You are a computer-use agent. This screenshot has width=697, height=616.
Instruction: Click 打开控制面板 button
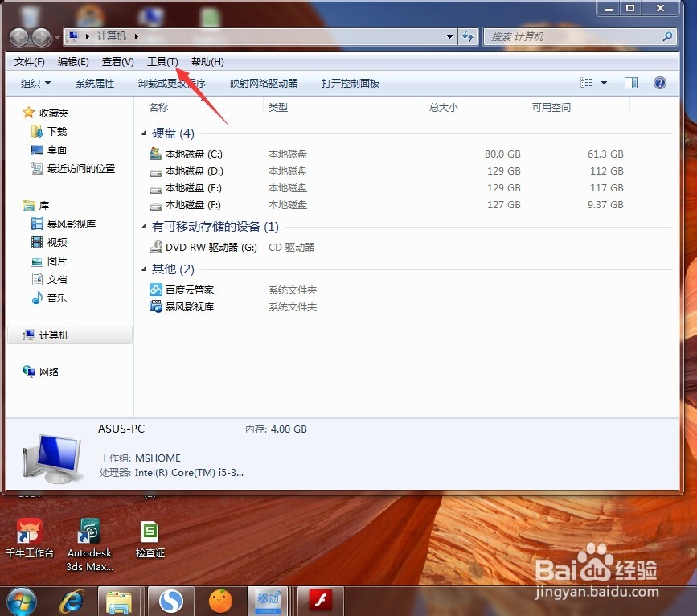351,83
